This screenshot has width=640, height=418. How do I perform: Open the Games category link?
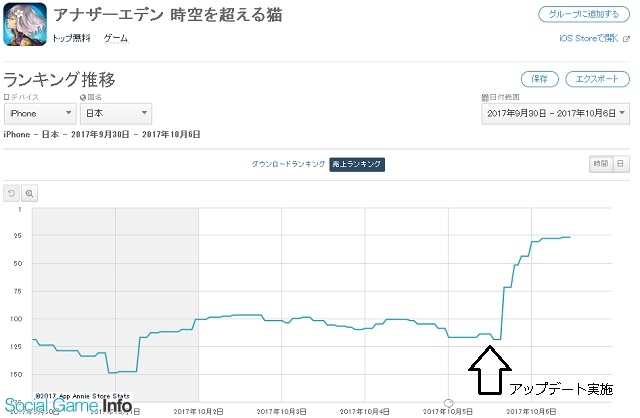115,37
